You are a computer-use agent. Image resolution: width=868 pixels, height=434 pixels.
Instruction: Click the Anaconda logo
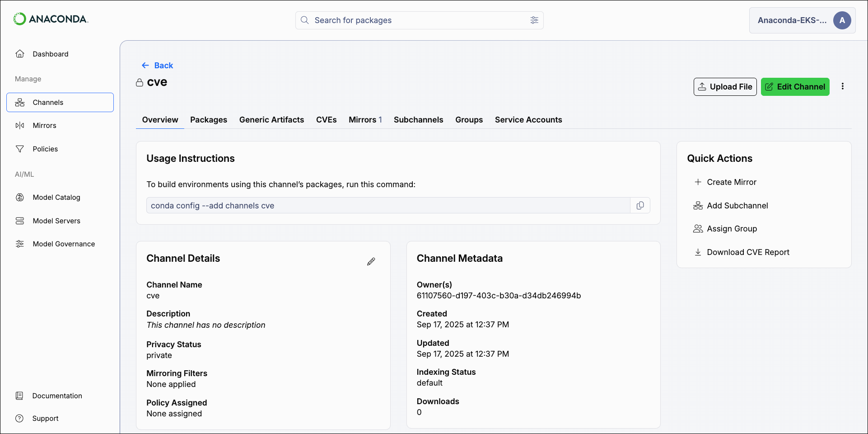pyautogui.click(x=51, y=19)
